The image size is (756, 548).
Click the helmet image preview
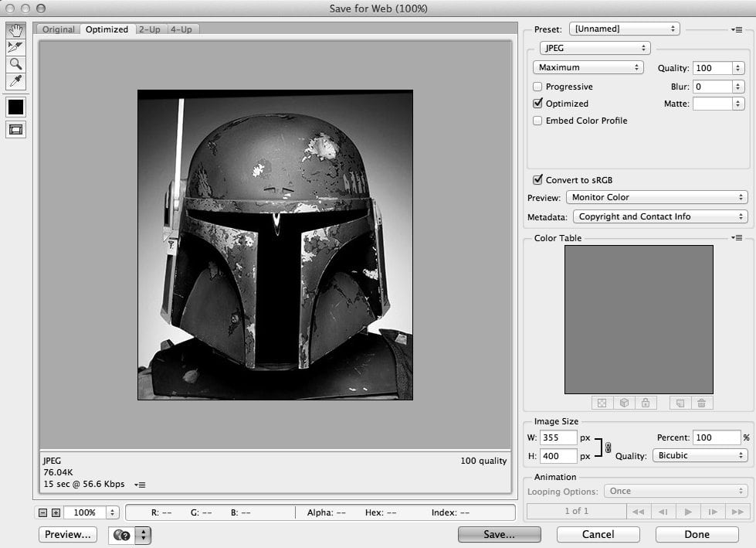[276, 244]
